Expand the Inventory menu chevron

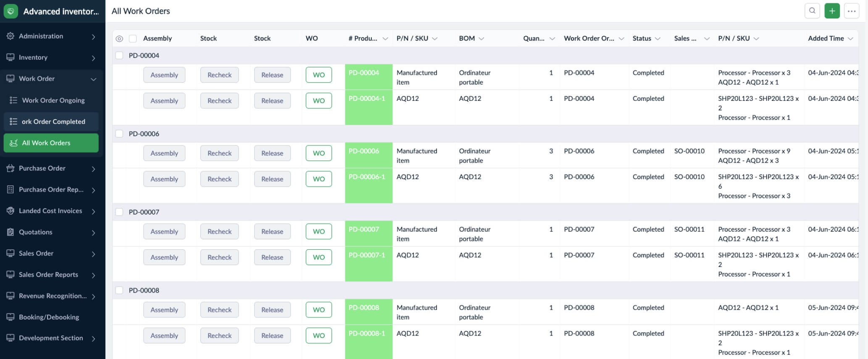(x=93, y=58)
